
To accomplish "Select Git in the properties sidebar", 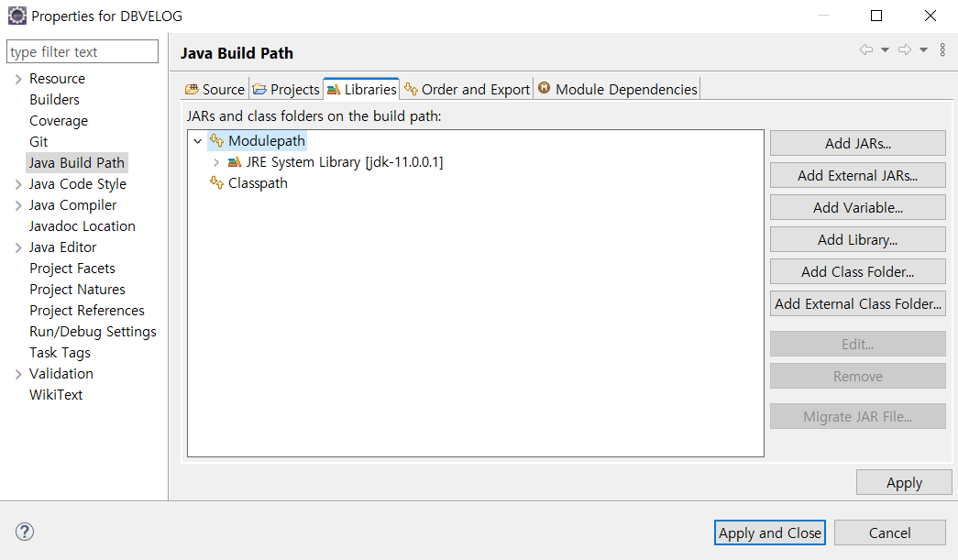I will [x=39, y=141].
